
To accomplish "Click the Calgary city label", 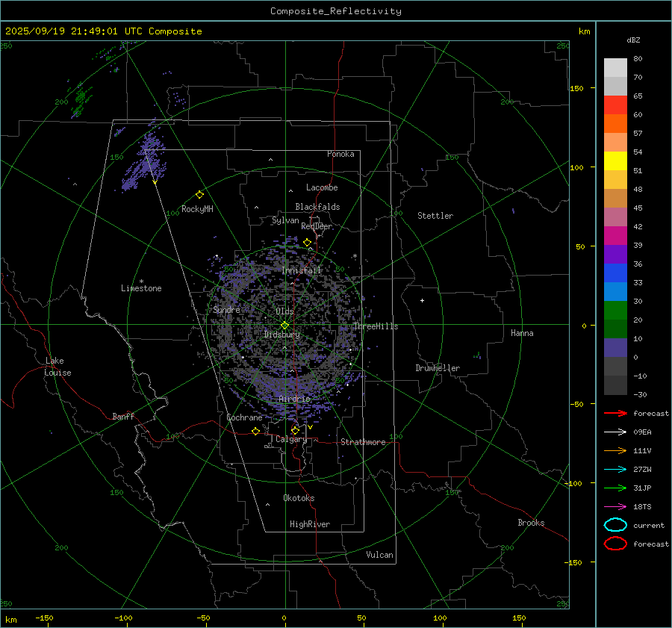I will pyautogui.click(x=290, y=440).
